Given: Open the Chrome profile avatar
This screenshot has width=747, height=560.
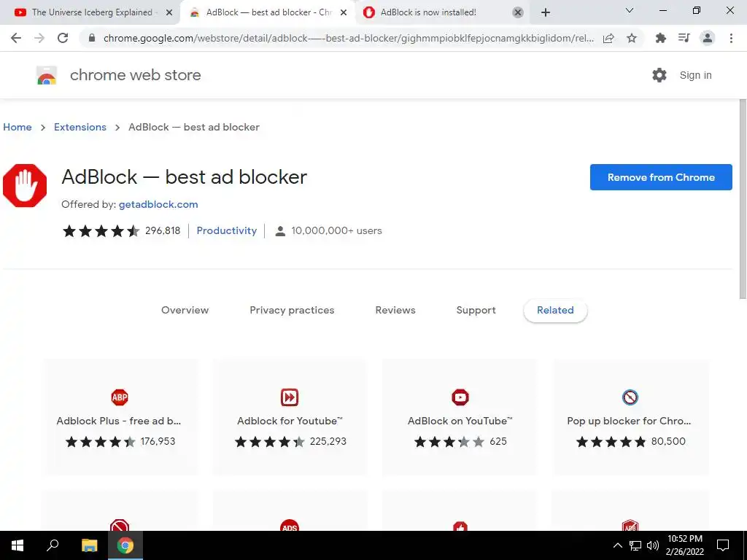Looking at the screenshot, I should tap(708, 38).
